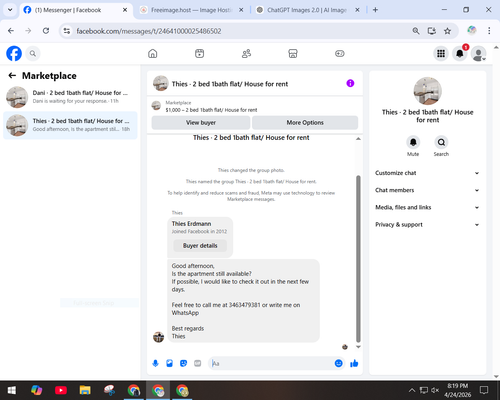The width and height of the screenshot is (500, 400).
Task: Open the Windows notification center
Action: pos(484,390)
